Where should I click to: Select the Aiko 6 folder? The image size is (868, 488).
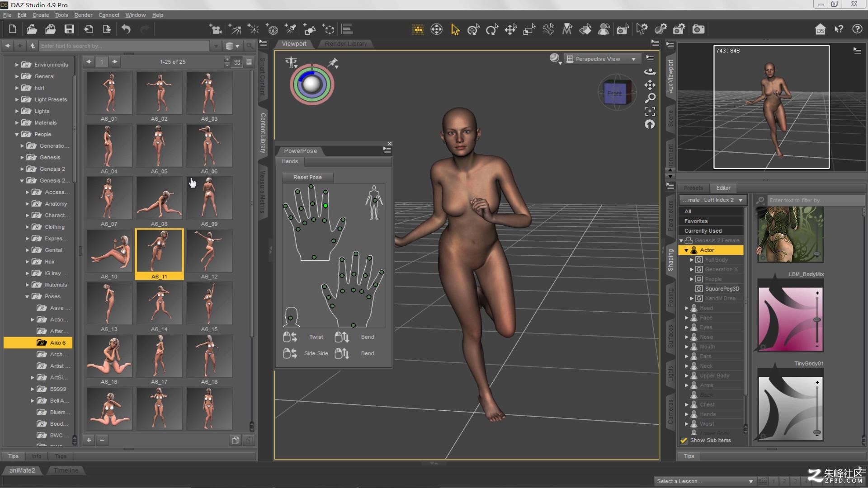tap(38, 343)
